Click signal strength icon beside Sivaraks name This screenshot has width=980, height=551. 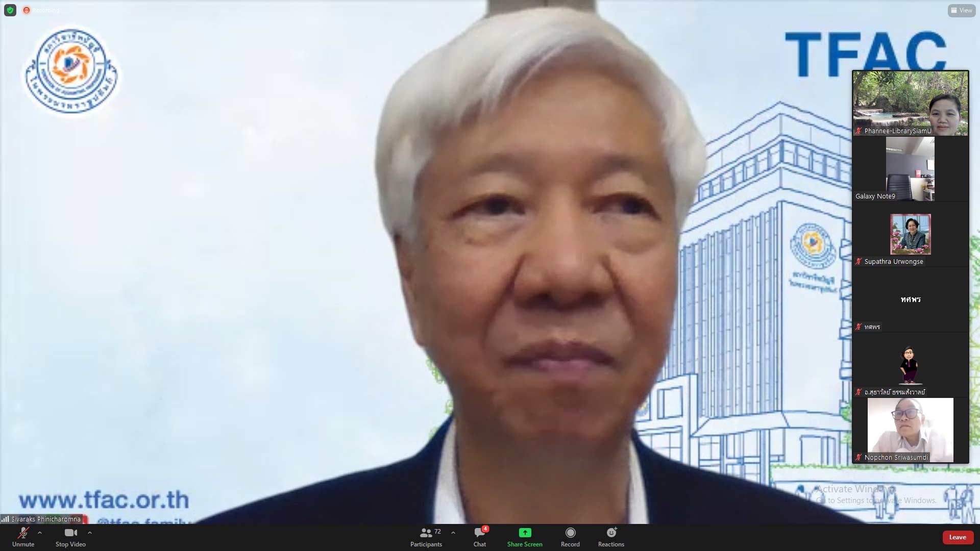(x=5, y=519)
